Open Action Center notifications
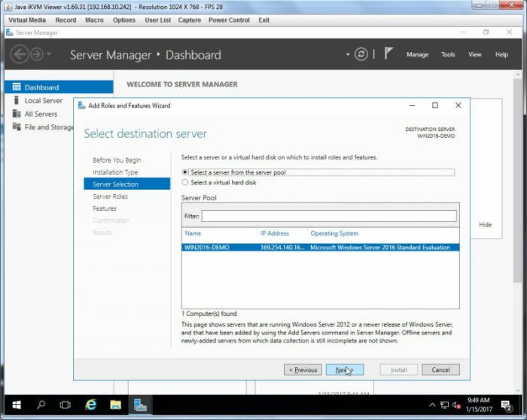 point(506,406)
